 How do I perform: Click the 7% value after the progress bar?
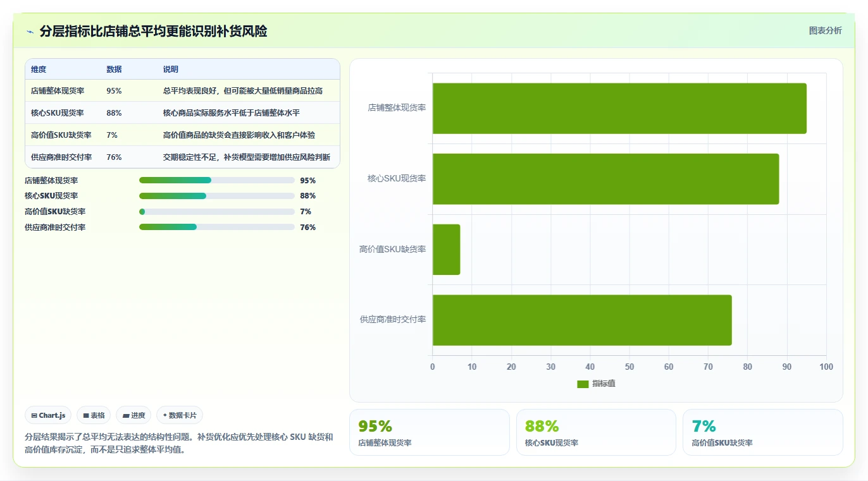pos(306,212)
